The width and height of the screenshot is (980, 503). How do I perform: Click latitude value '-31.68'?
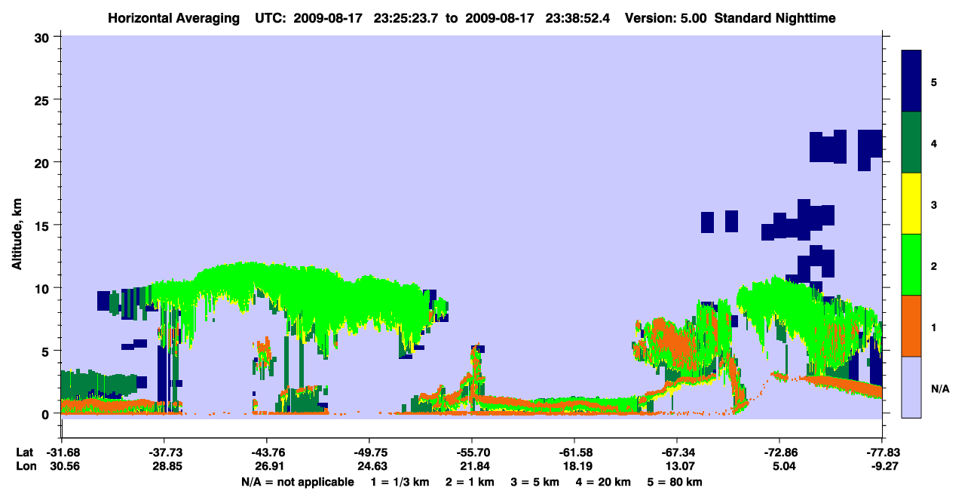point(62,452)
